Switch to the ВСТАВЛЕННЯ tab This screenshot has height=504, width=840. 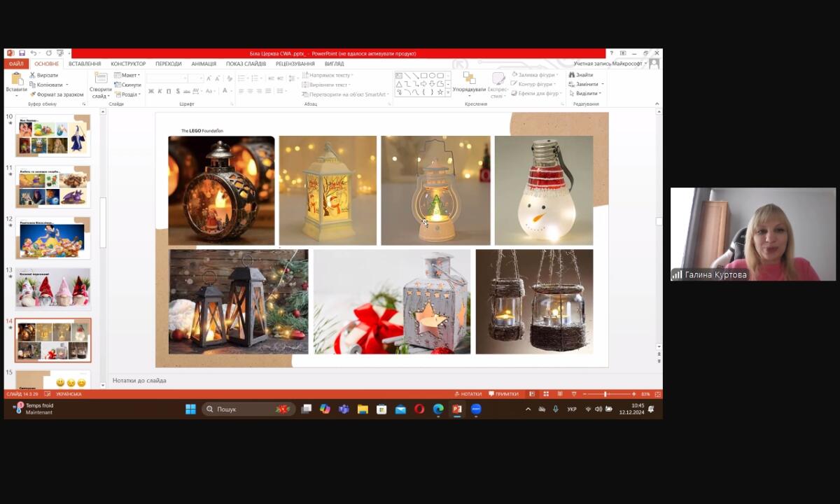click(85, 64)
